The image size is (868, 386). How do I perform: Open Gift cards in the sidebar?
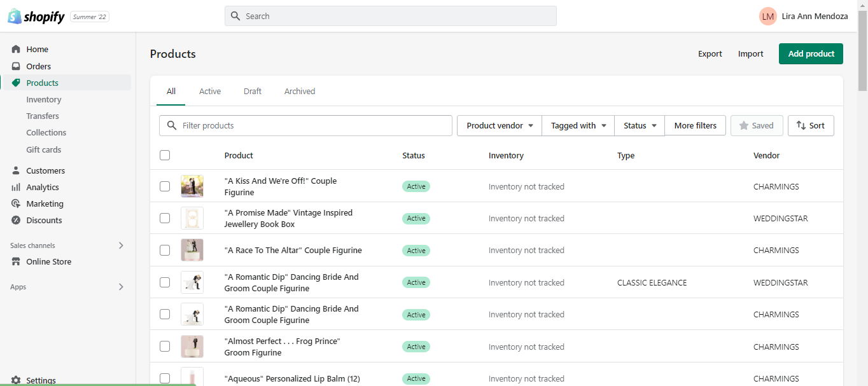click(44, 149)
